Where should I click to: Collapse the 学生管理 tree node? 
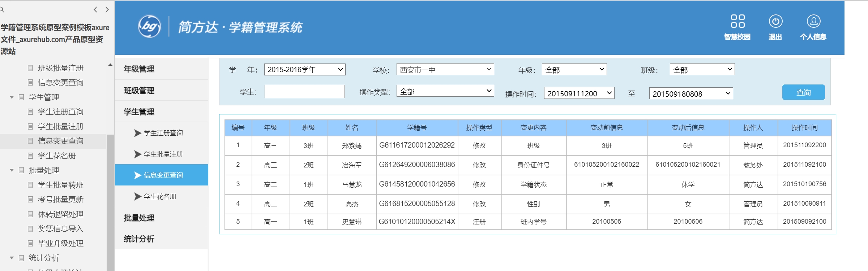[x=12, y=97]
